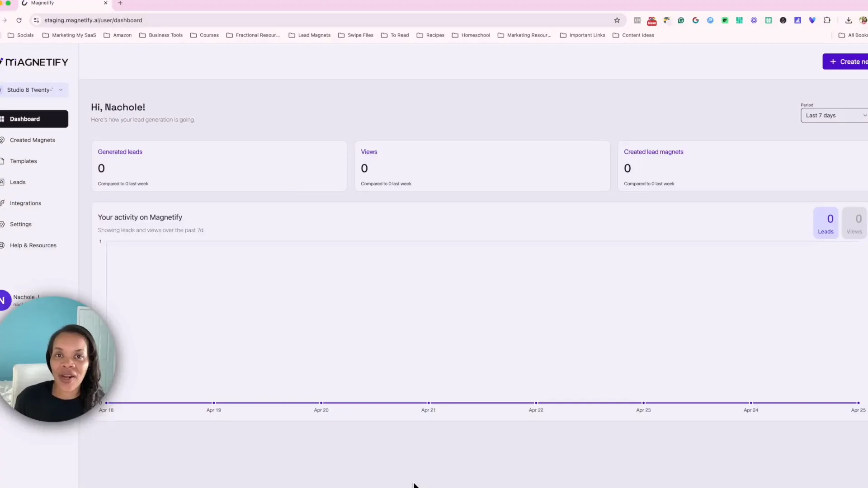Close the Magnetify tab

pos(106,3)
